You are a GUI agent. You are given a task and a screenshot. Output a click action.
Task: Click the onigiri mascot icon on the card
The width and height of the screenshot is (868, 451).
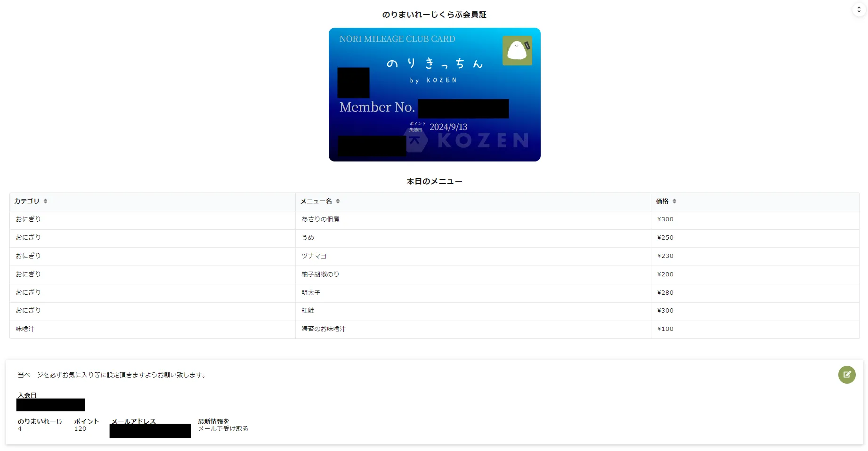click(x=517, y=50)
